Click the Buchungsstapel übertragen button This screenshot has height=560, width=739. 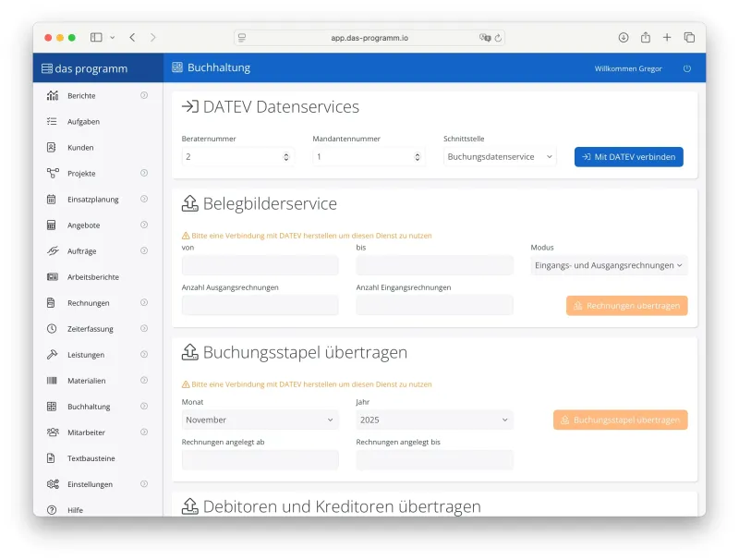(x=620, y=420)
